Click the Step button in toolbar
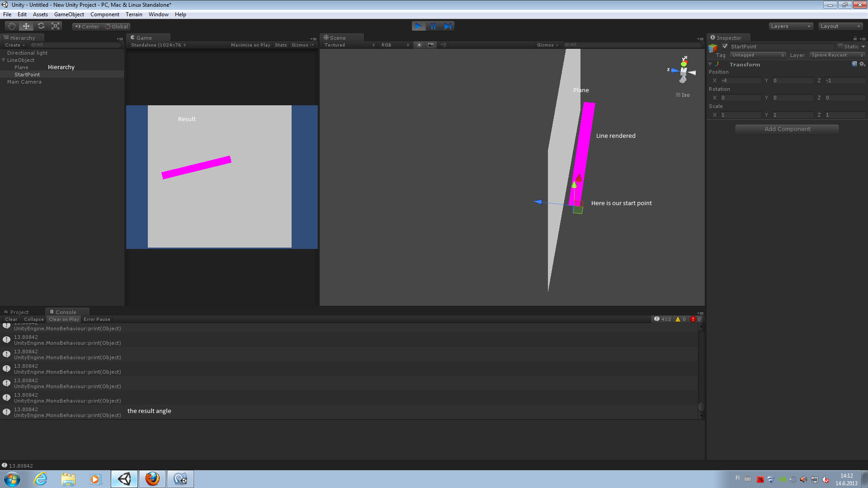This screenshot has height=488, width=868. pyautogui.click(x=448, y=26)
